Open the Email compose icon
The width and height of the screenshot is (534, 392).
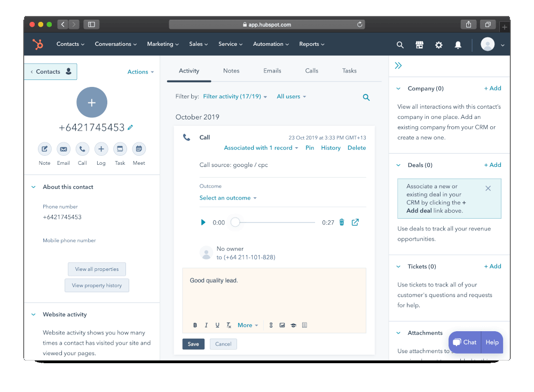(x=63, y=149)
